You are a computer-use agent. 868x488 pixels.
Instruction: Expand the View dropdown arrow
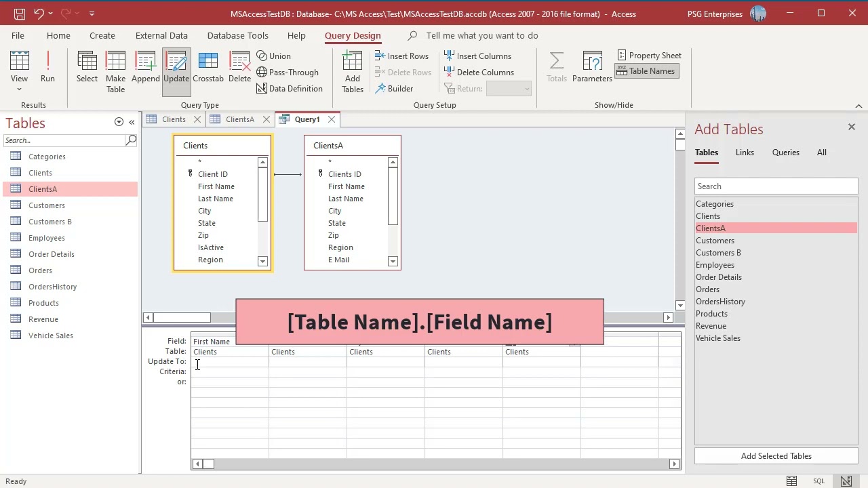19,89
